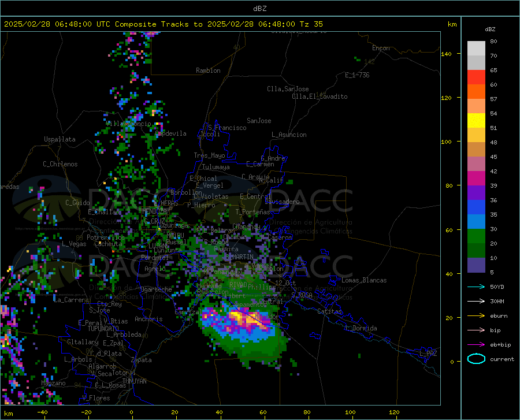The width and height of the screenshot is (520, 420).
Task: Click the 'Composite Tracks' header timestamp line
Action: [x=164, y=24]
